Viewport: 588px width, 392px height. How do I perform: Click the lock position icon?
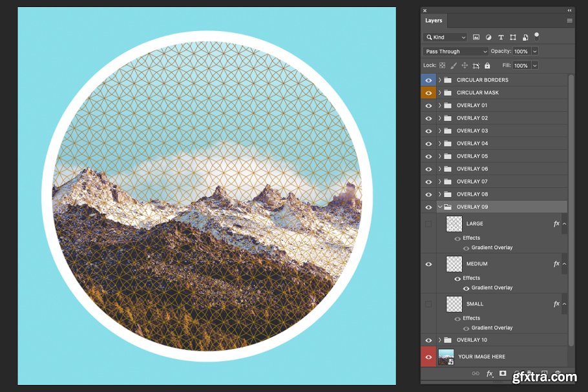[x=465, y=65]
